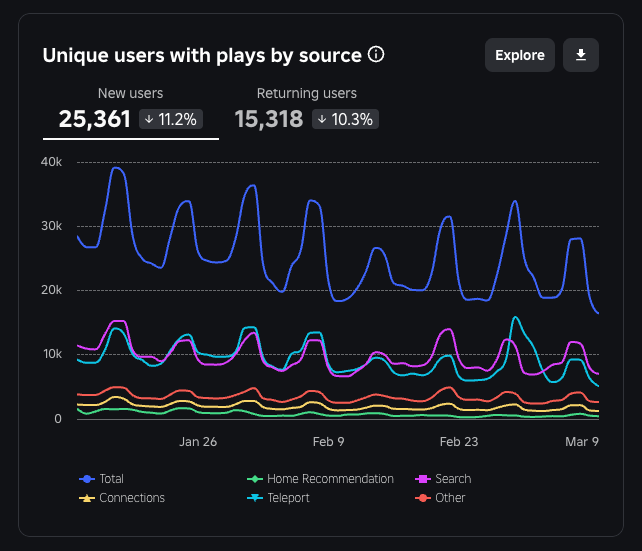Click the cyan Teleport legend marker

[x=255, y=498]
